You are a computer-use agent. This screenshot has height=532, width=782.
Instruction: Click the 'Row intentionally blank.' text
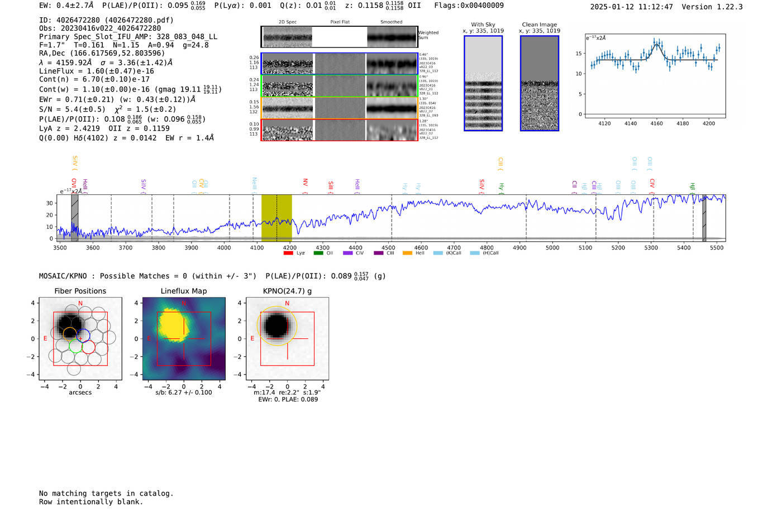[91, 502]
